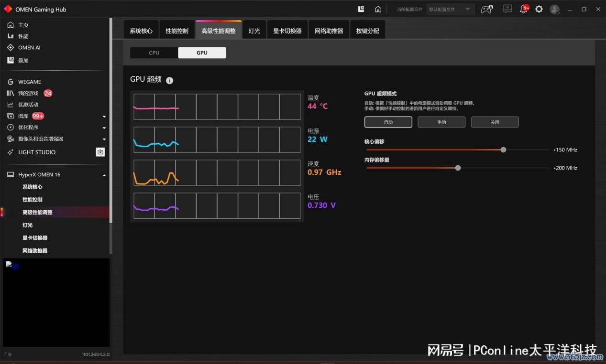Go to home via title bar house icon
The image size is (606, 364).
point(378,9)
